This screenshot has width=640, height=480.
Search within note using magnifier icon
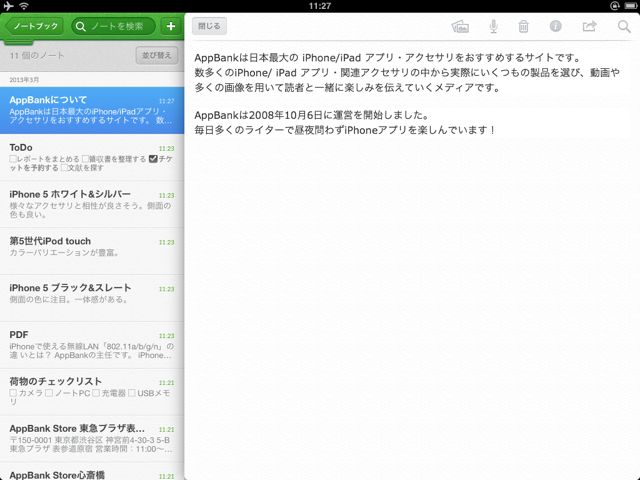[x=624, y=27]
